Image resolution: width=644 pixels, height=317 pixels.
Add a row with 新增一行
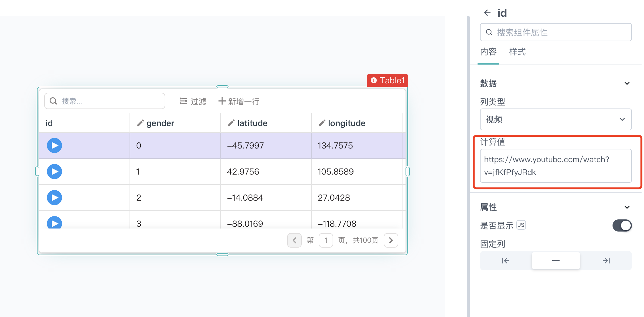click(x=239, y=101)
